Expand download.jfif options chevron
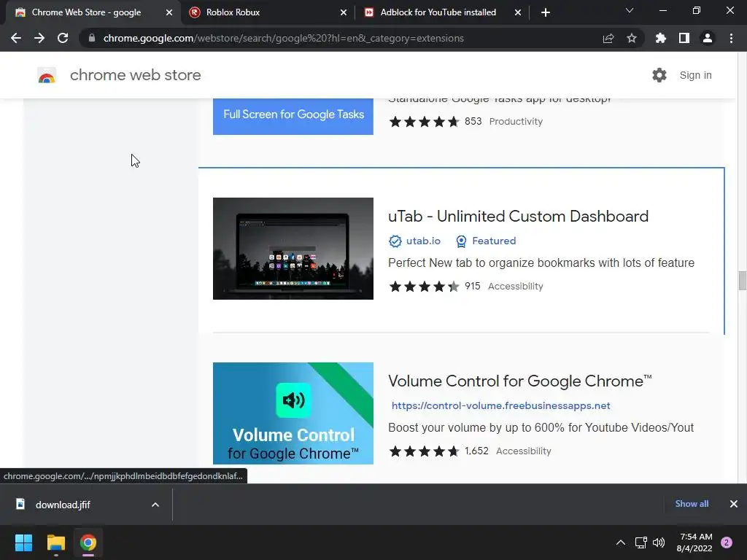Screen dimensions: 747x560 (155, 505)
